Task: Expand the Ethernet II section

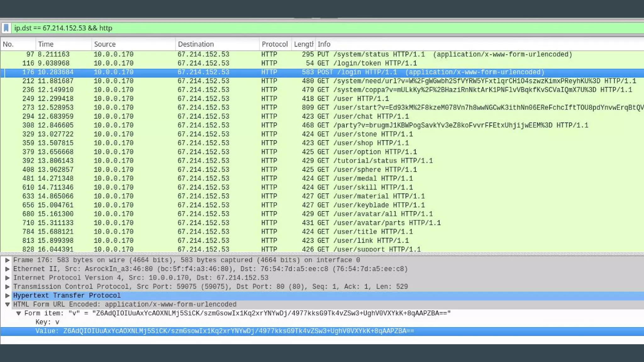Action: coord(7,269)
